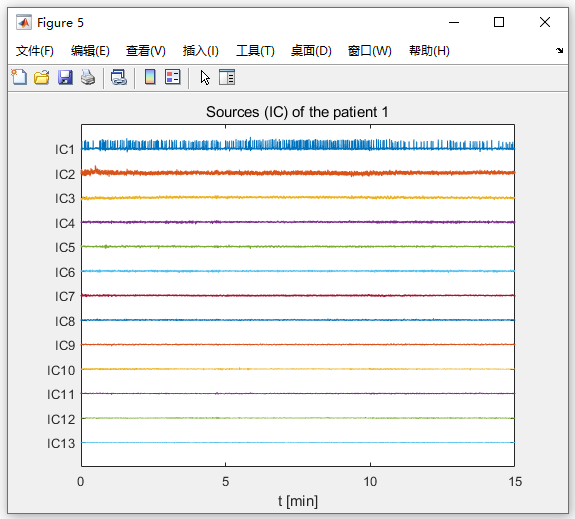575x519 pixels.
Task: Maximize the Figure 5 window
Action: [499, 22]
